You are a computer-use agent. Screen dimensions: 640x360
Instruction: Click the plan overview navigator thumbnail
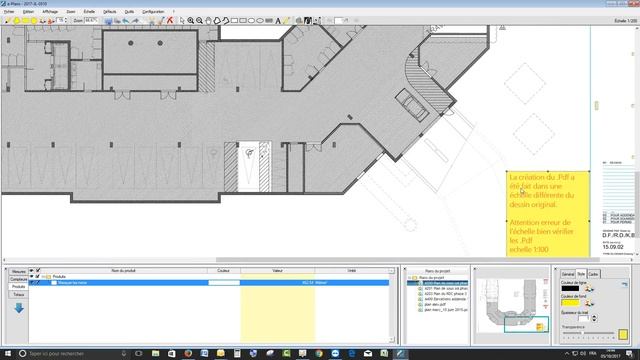(513, 305)
